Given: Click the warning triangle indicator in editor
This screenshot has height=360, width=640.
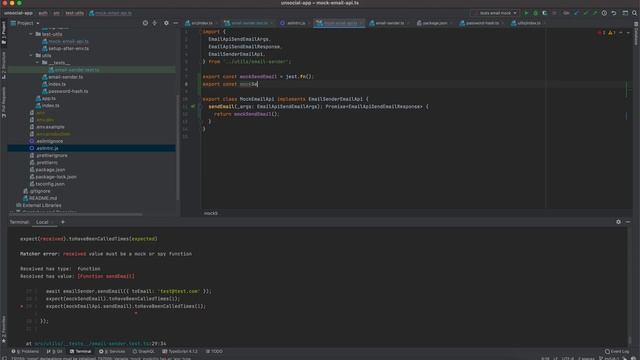Looking at the screenshot, I should tap(612, 33).
